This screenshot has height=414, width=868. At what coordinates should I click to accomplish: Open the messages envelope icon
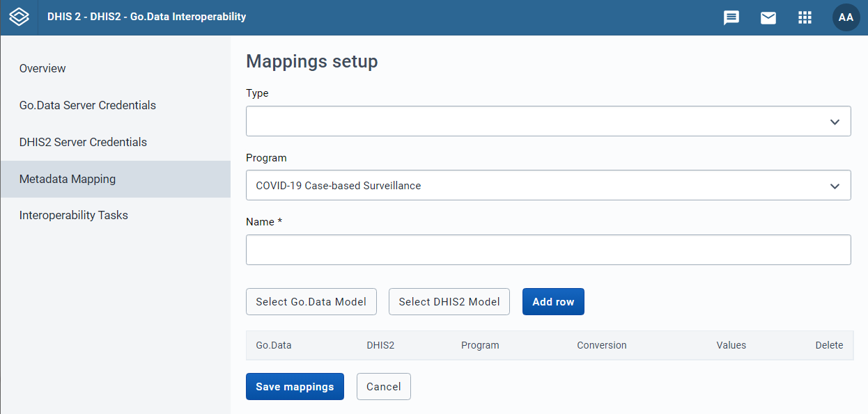(768, 17)
